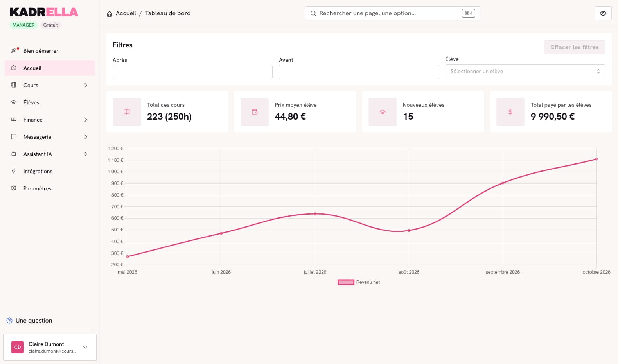Expand the Assistant IA submenu chevron
This screenshot has height=364, width=618.
(86, 154)
